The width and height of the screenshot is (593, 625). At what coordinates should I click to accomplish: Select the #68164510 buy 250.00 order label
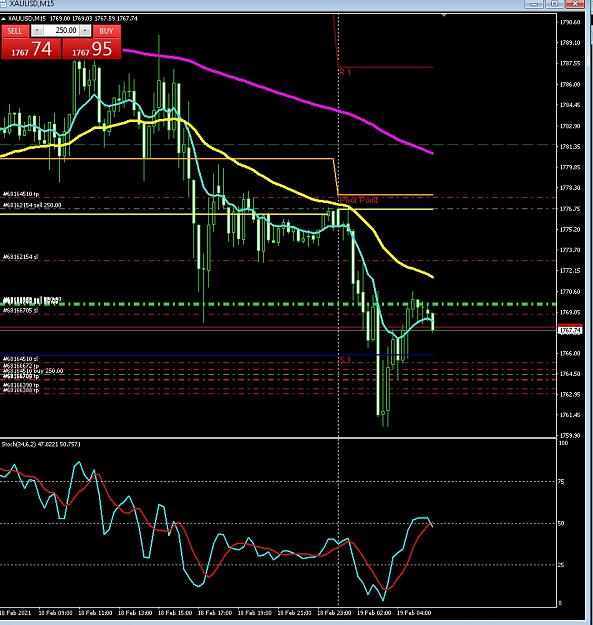pos(33,371)
